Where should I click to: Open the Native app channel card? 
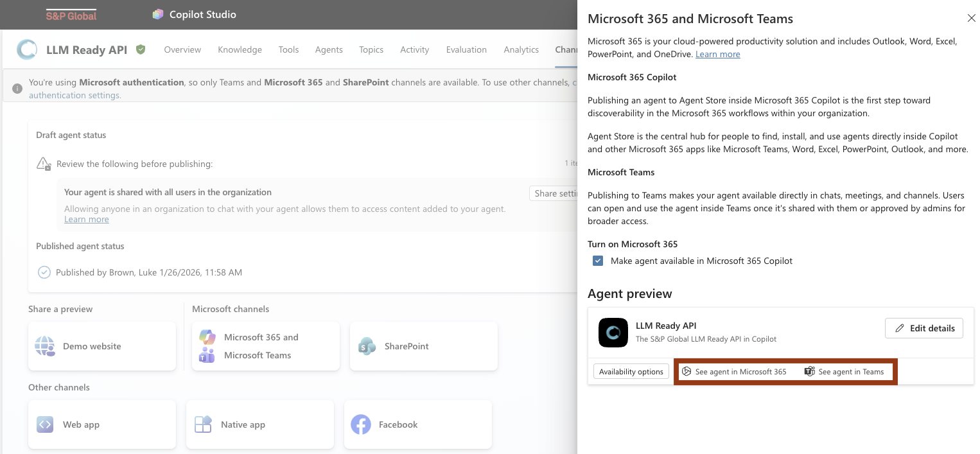(260, 424)
